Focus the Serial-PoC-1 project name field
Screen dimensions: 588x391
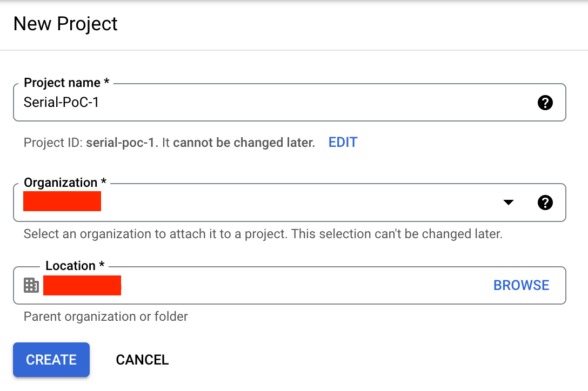pyautogui.click(x=290, y=103)
